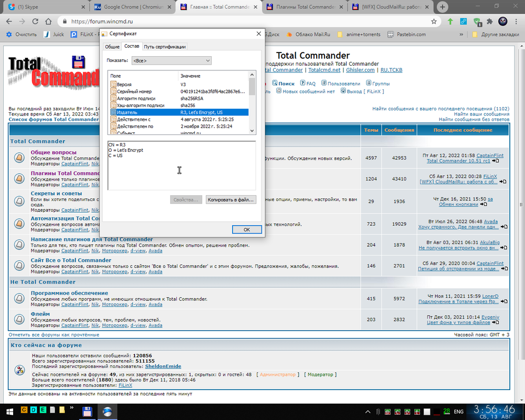Open the taskbar clock showing 3:56:46

tap(495, 412)
